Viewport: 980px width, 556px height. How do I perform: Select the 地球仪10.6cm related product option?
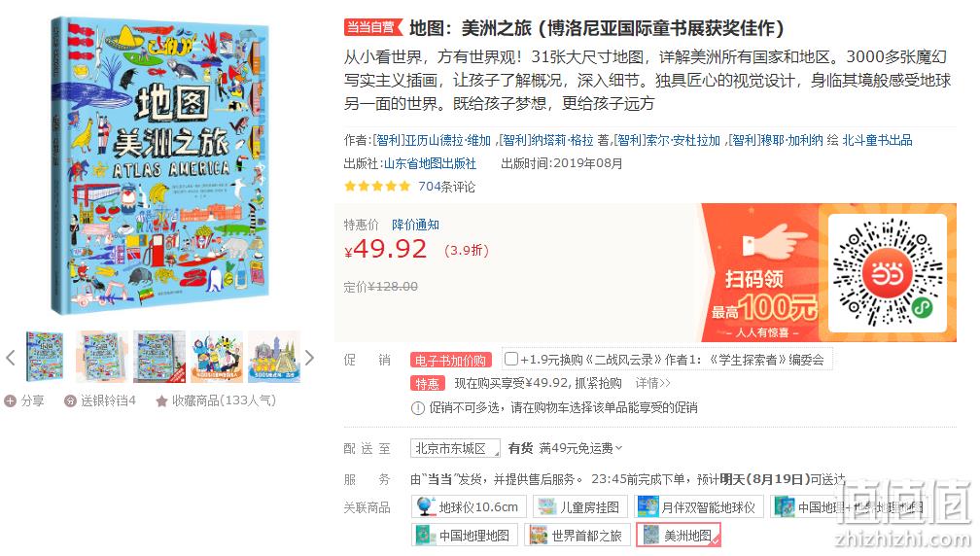469,506
